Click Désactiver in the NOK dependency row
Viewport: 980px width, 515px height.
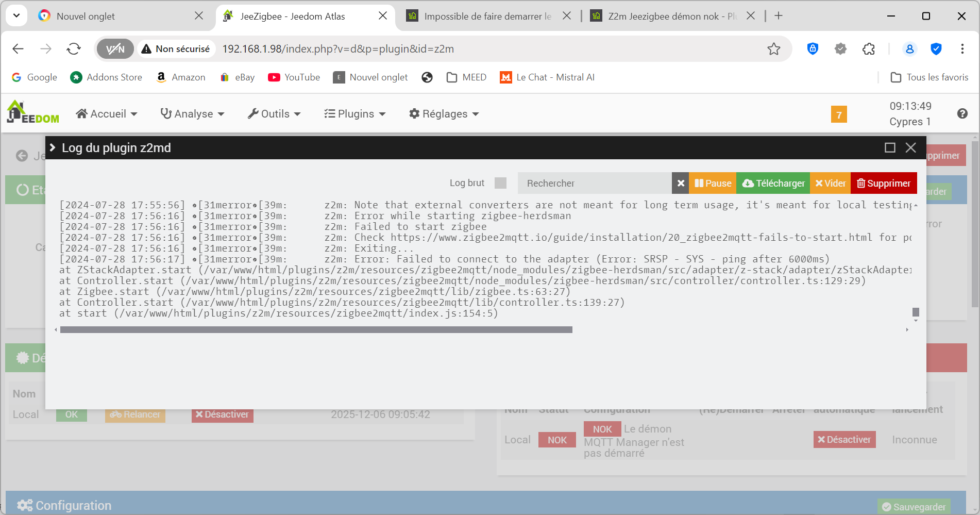[x=844, y=440]
